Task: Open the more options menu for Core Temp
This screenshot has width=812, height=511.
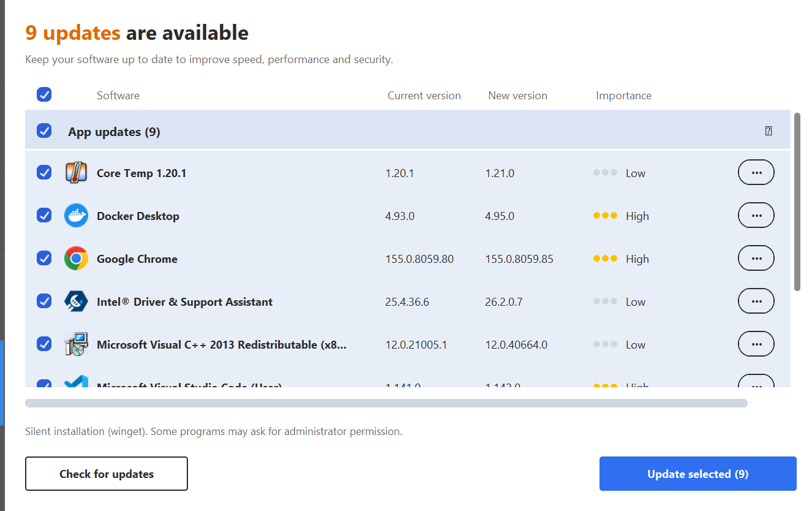Action: (756, 172)
